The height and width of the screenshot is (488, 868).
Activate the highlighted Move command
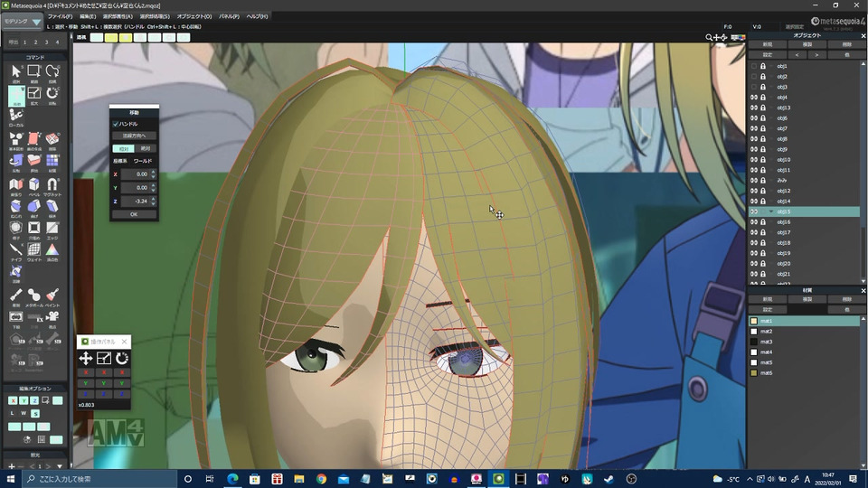click(16, 95)
